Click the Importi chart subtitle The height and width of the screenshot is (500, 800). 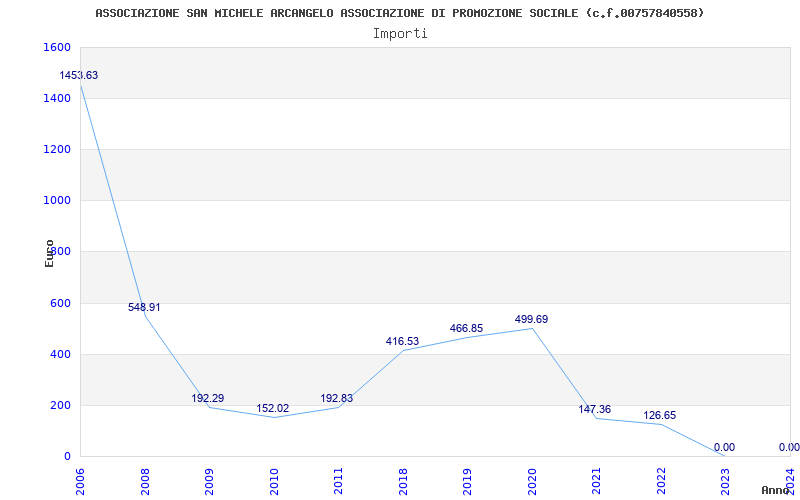(x=400, y=33)
